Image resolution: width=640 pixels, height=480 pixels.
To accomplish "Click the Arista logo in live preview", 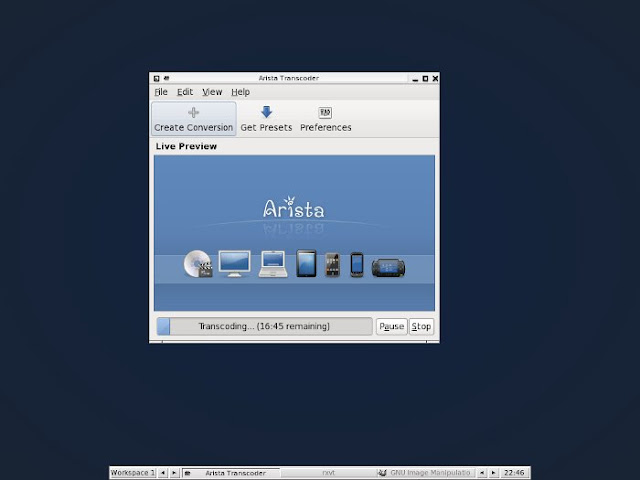I will [293, 208].
